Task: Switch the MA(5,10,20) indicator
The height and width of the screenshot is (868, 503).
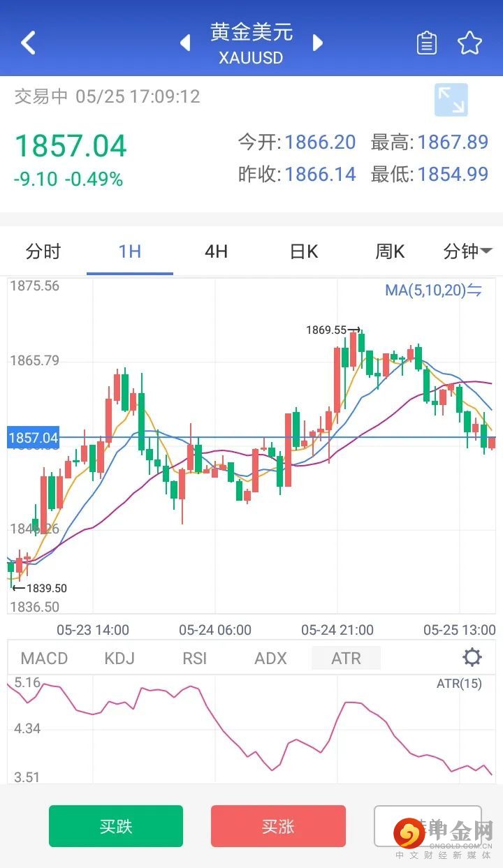Action: tap(433, 290)
